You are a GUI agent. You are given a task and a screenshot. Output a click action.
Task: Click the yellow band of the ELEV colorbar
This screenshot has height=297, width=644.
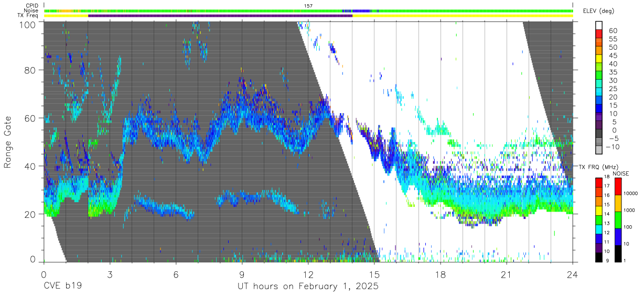click(x=599, y=59)
